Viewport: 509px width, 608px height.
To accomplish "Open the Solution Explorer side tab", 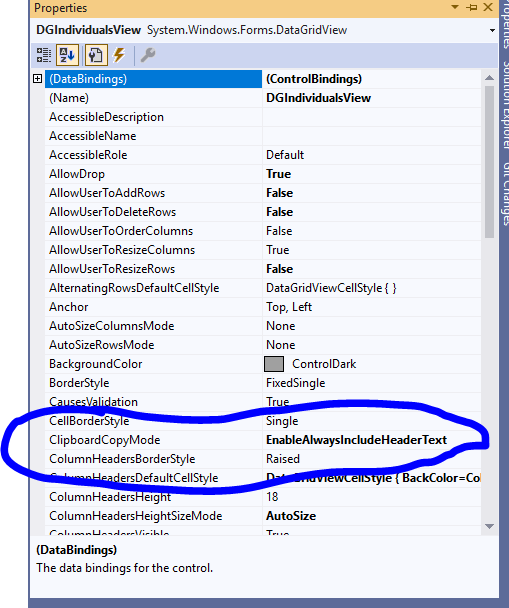I will (505, 105).
